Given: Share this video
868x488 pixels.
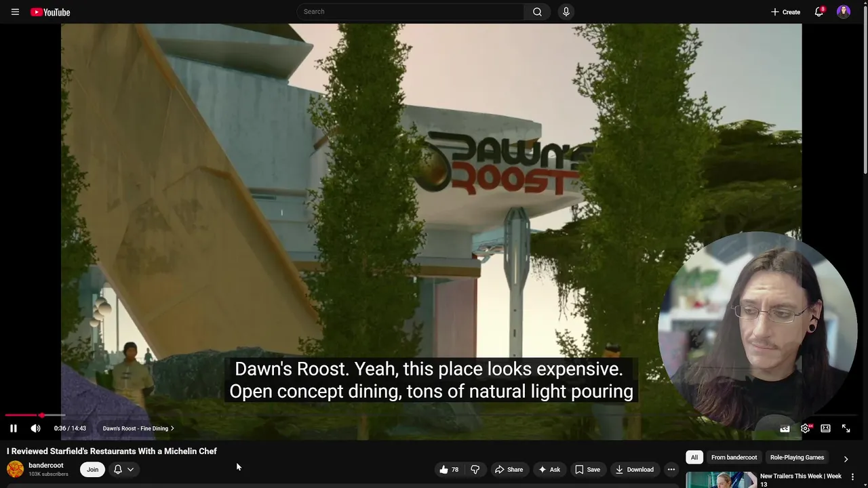Looking at the screenshot, I should 509,469.
